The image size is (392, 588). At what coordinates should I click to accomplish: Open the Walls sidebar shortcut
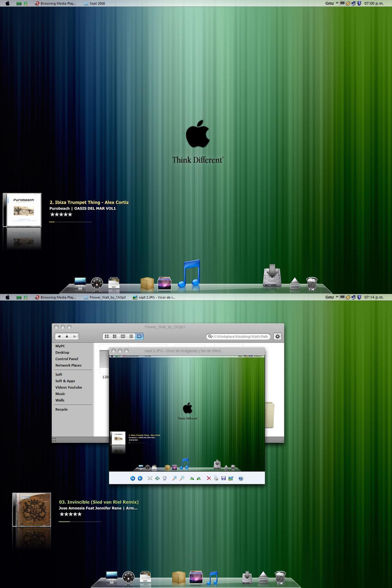[x=60, y=400]
